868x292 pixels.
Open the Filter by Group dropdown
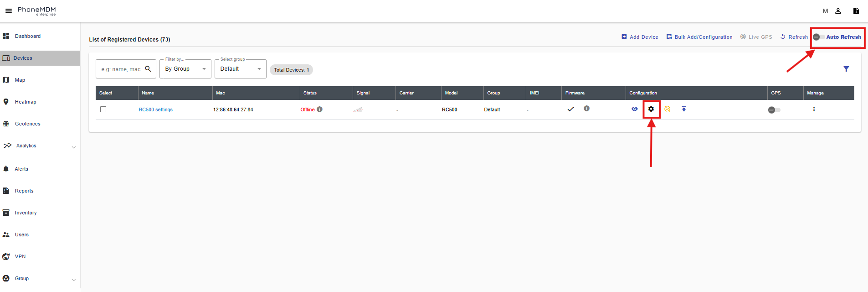(x=185, y=69)
